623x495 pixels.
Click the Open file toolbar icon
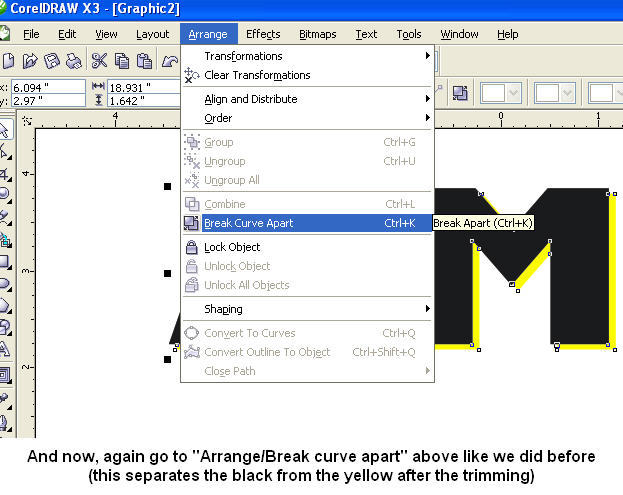[30, 61]
